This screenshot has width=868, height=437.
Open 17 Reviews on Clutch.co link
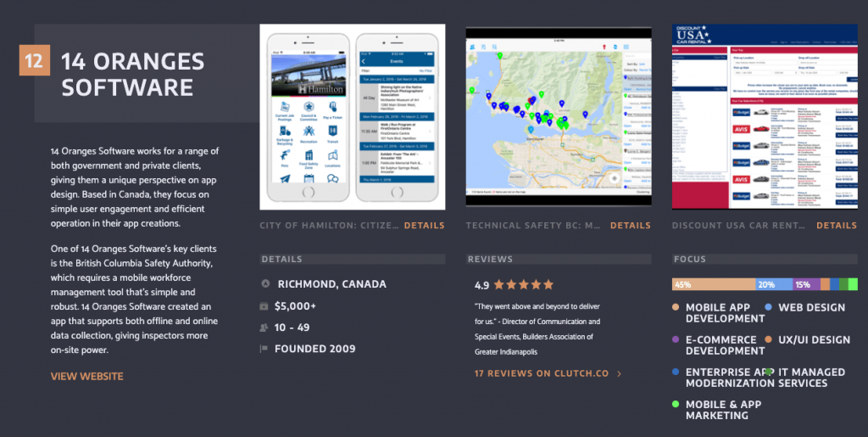pos(542,374)
